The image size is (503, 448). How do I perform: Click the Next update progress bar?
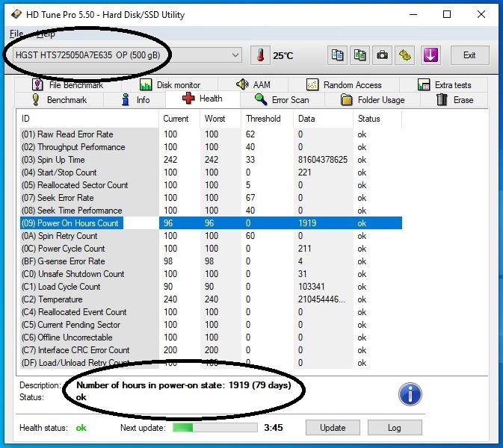215,428
